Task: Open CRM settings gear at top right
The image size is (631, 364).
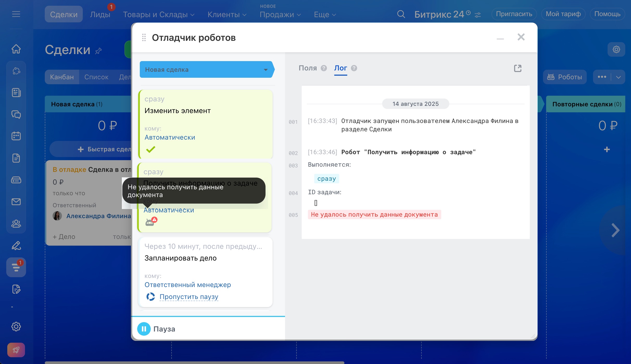Action: [x=616, y=49]
